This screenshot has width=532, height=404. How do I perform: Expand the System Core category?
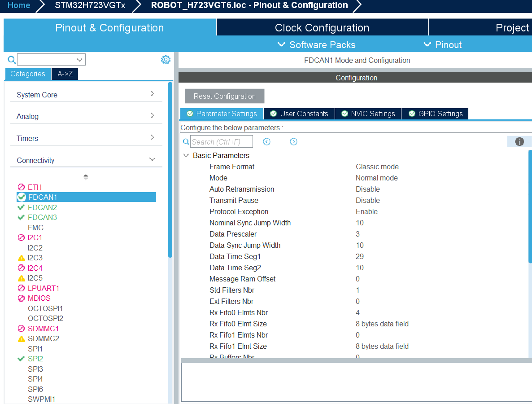click(x=86, y=95)
